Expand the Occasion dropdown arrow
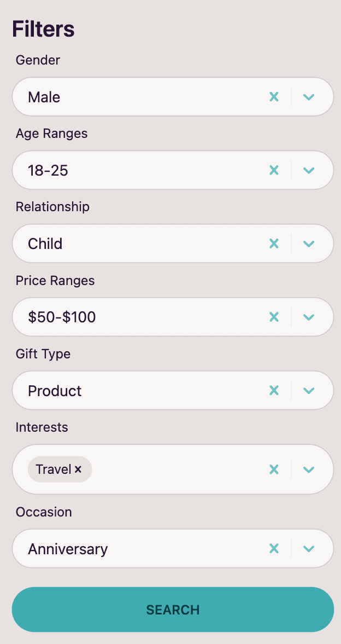 click(309, 548)
